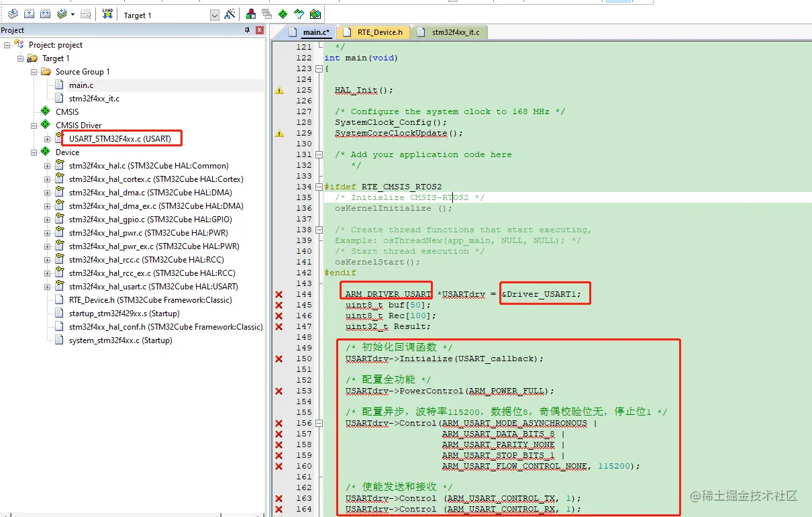
Task: Click the Device green diamond icon
Action: click(x=45, y=152)
